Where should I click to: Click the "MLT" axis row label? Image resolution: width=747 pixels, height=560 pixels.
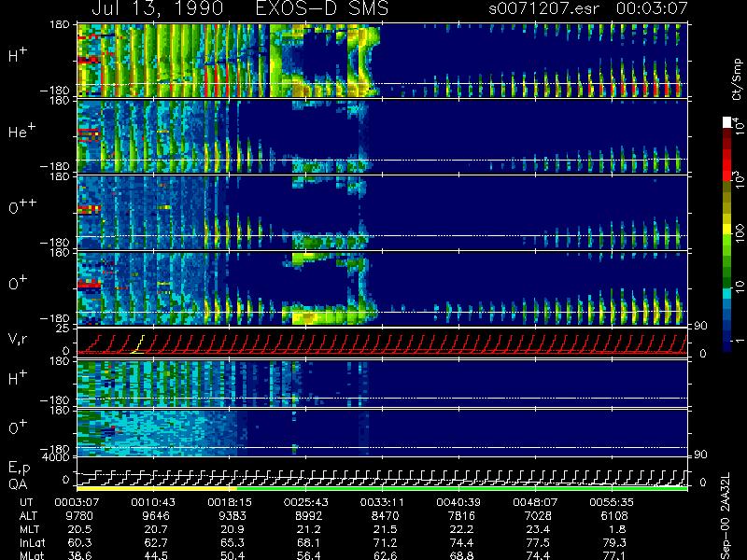click(29, 529)
